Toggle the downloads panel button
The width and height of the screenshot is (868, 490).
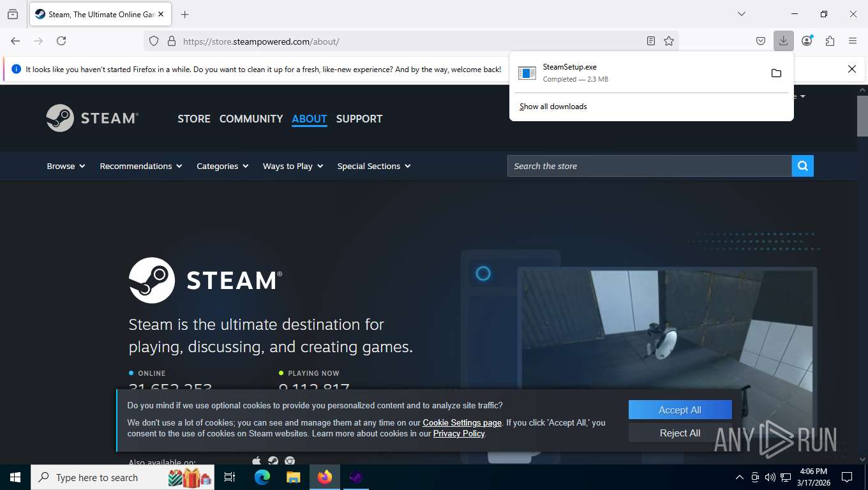point(783,41)
